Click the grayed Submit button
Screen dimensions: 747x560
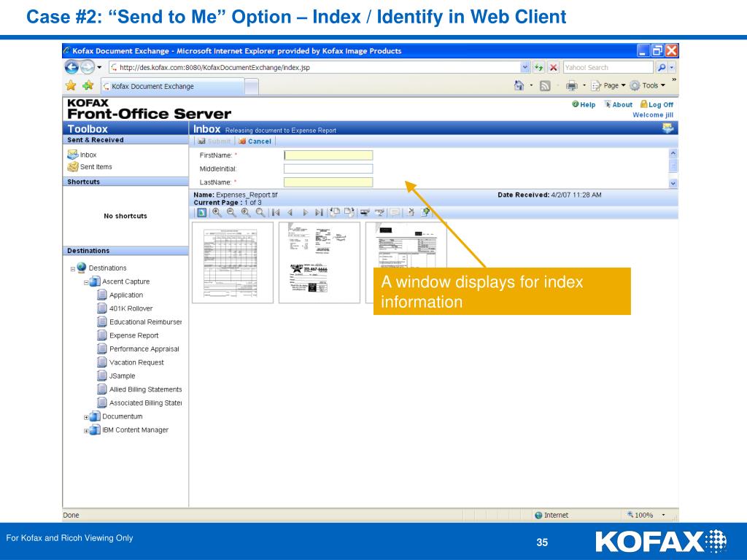[214, 141]
